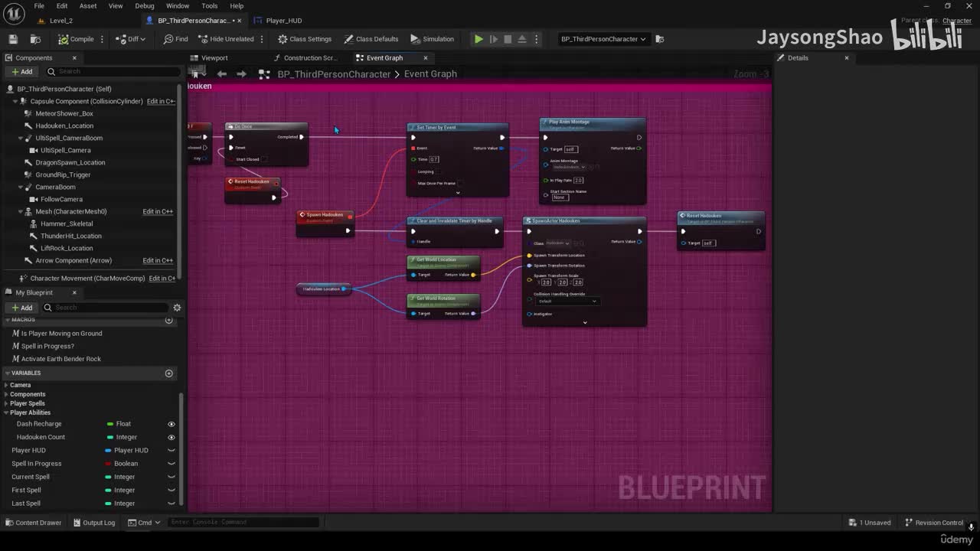Toggle visibility for Current Spell variable

click(171, 477)
